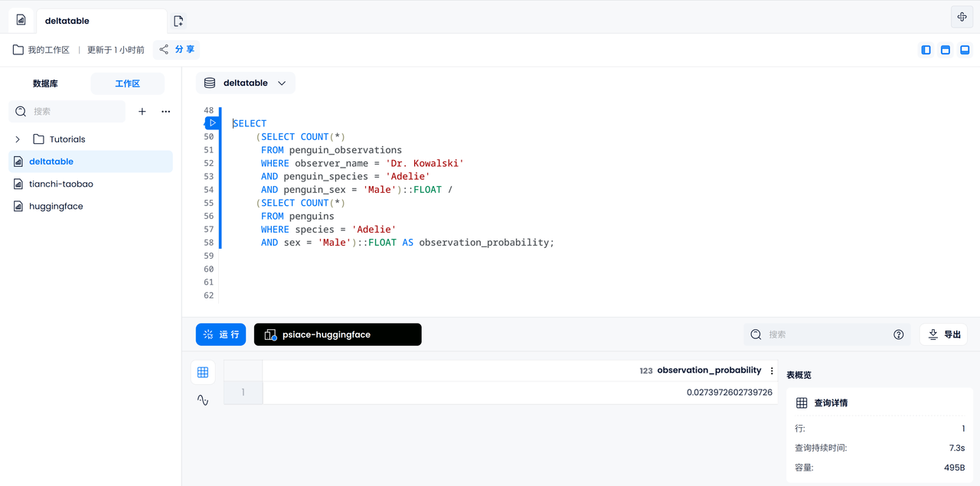The image size is (980, 486).
Task: Click the observation_probability column header
Action: [x=520, y=370]
